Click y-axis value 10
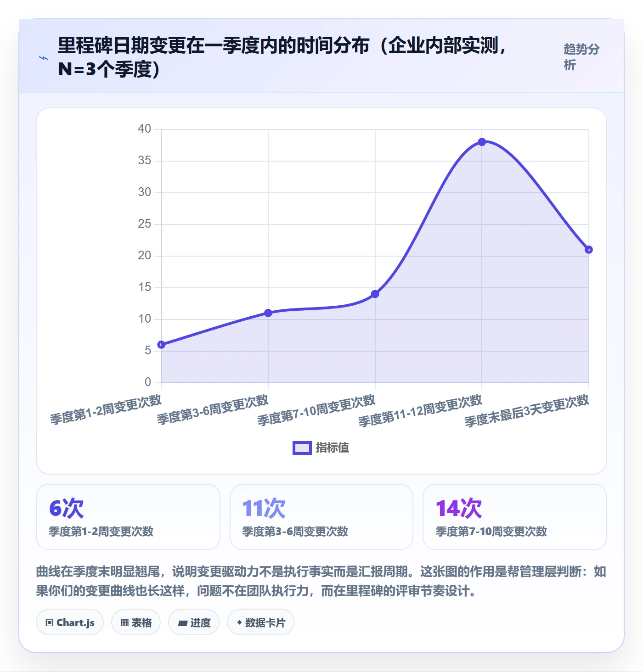 [145, 319]
